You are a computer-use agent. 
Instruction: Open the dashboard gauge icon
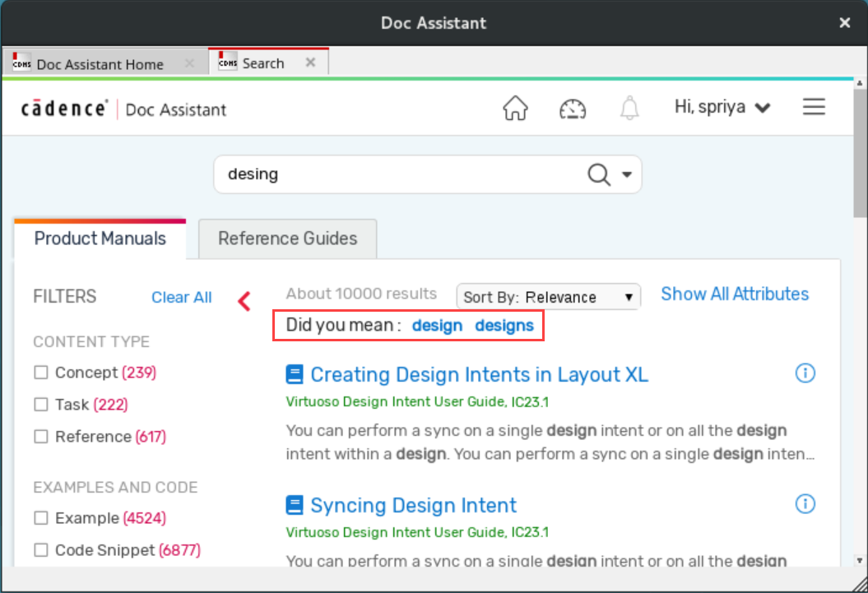pos(572,108)
